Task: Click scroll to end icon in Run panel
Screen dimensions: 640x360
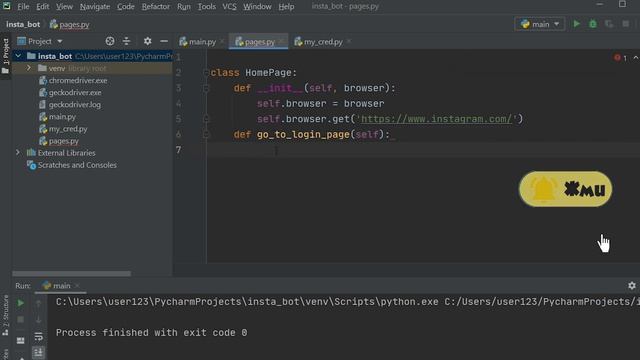Action: tap(38, 352)
